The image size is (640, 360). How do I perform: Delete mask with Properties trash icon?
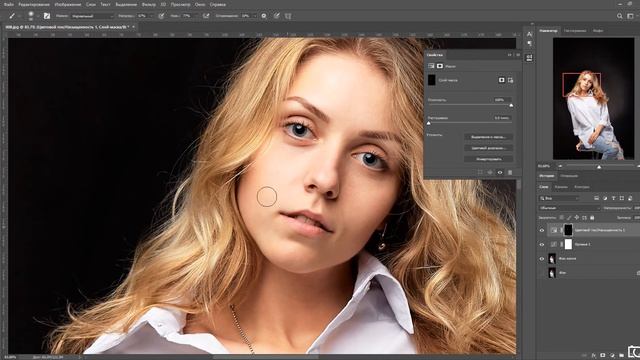point(510,173)
